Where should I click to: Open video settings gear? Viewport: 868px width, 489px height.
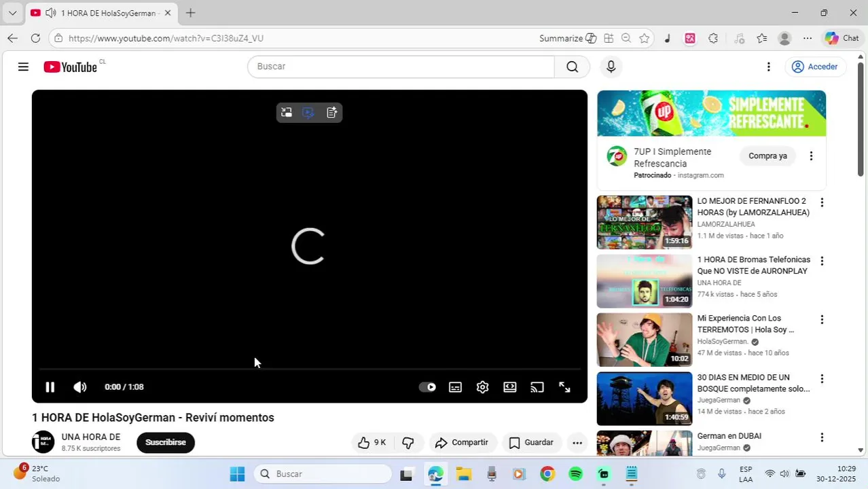pyautogui.click(x=482, y=387)
